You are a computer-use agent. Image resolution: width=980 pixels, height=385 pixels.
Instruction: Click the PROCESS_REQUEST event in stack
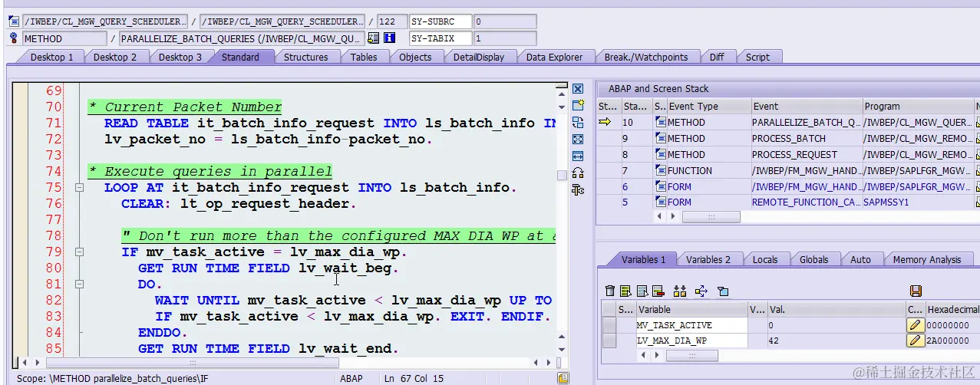click(x=805, y=154)
